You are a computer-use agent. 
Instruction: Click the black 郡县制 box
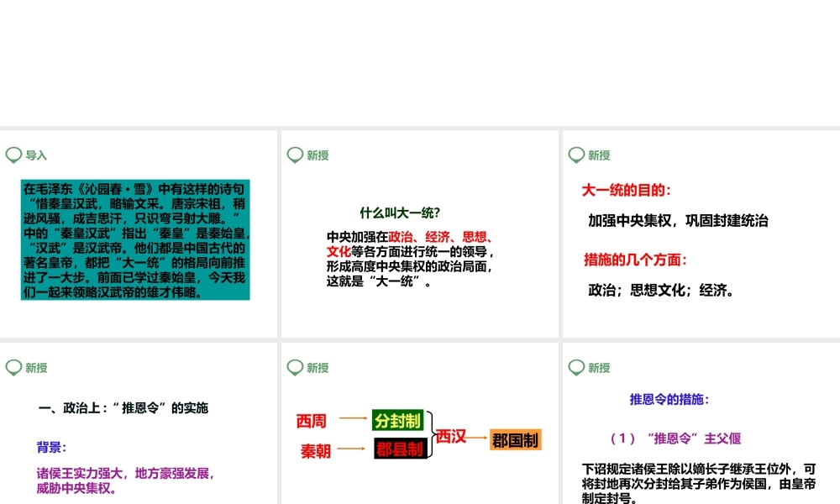click(400, 449)
